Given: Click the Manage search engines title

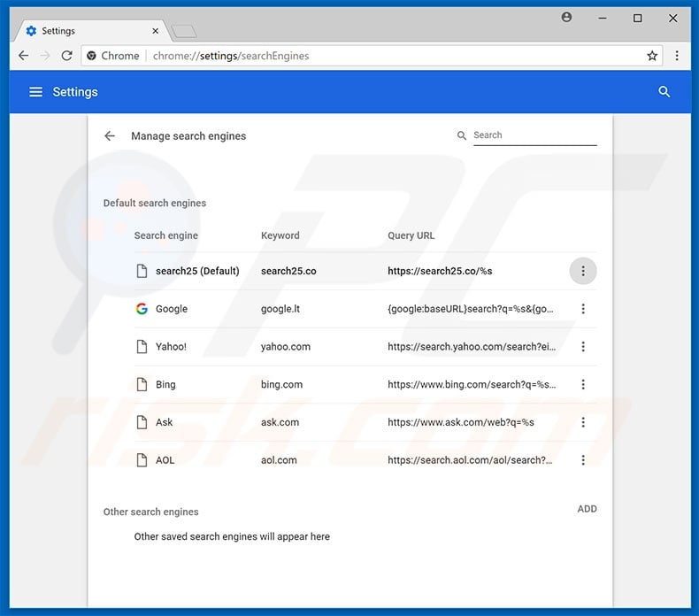Looking at the screenshot, I should [x=188, y=136].
